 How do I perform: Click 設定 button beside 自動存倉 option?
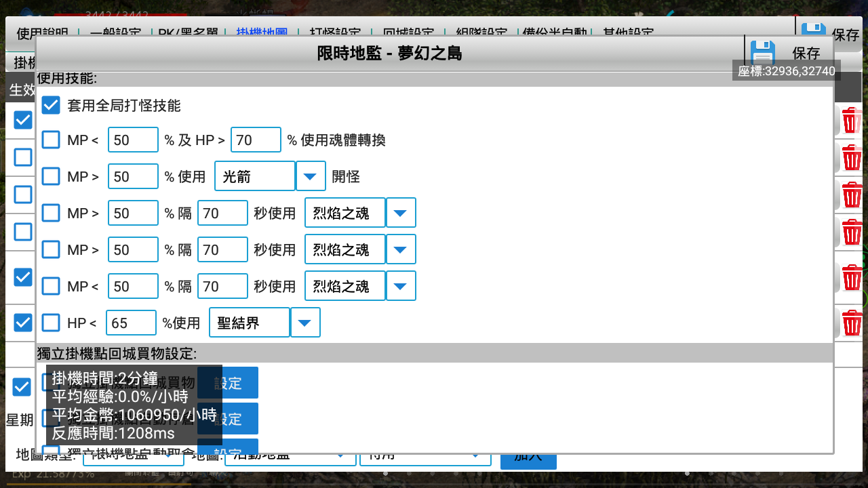(x=228, y=419)
